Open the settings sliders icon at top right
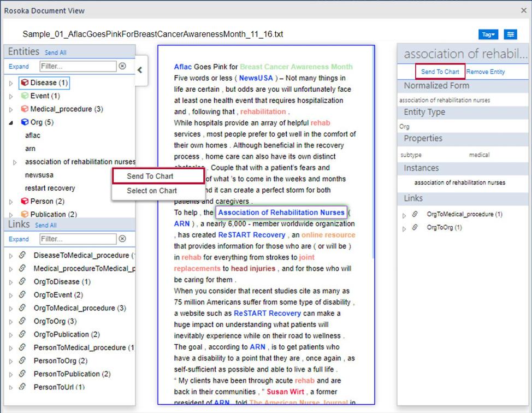The image size is (532, 413). (x=510, y=34)
